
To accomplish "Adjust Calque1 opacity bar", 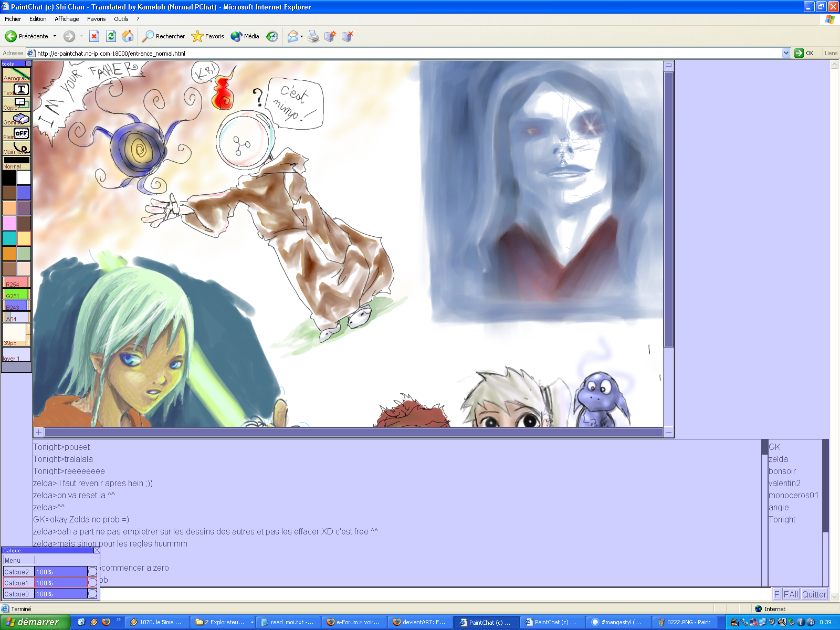I will tap(61, 583).
